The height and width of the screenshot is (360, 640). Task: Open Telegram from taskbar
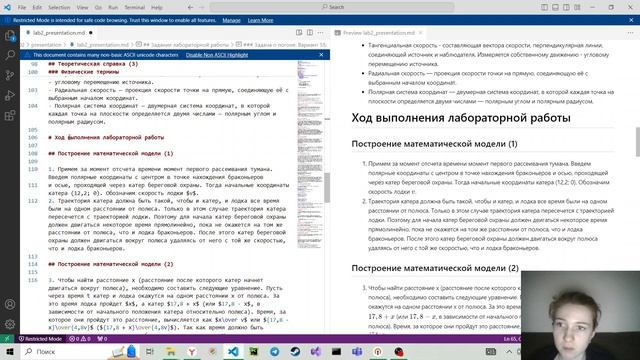tap(274, 351)
